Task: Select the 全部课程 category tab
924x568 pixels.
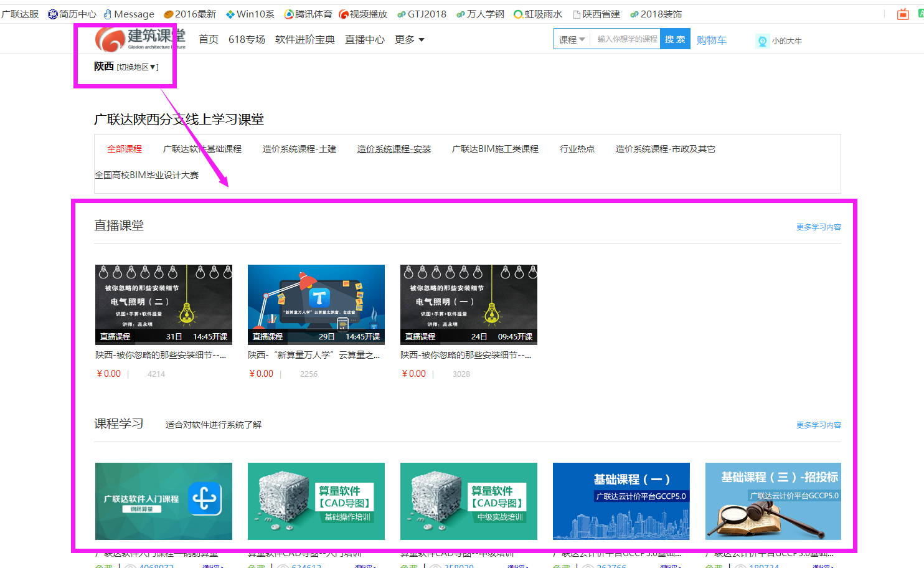Action: point(125,149)
